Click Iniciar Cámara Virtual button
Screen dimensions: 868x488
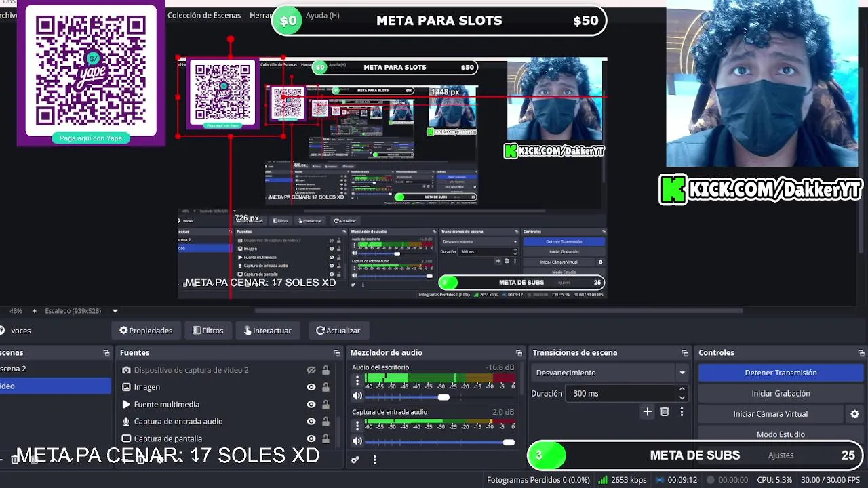pos(770,414)
